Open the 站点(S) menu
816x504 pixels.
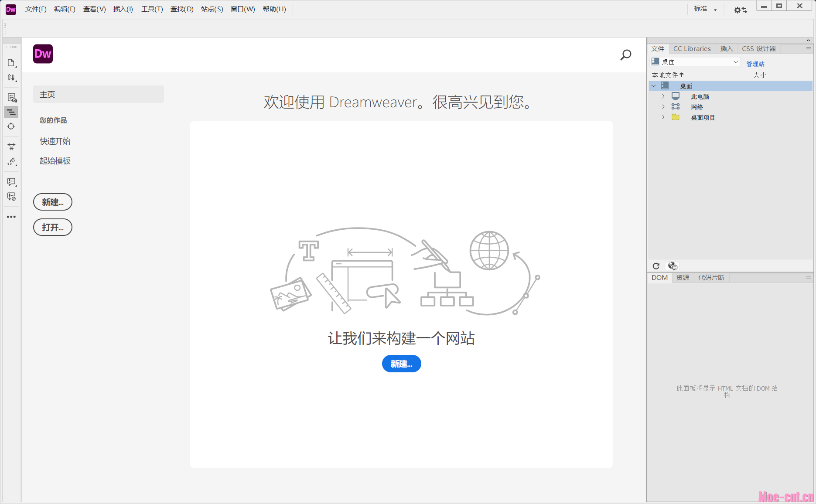click(x=212, y=9)
